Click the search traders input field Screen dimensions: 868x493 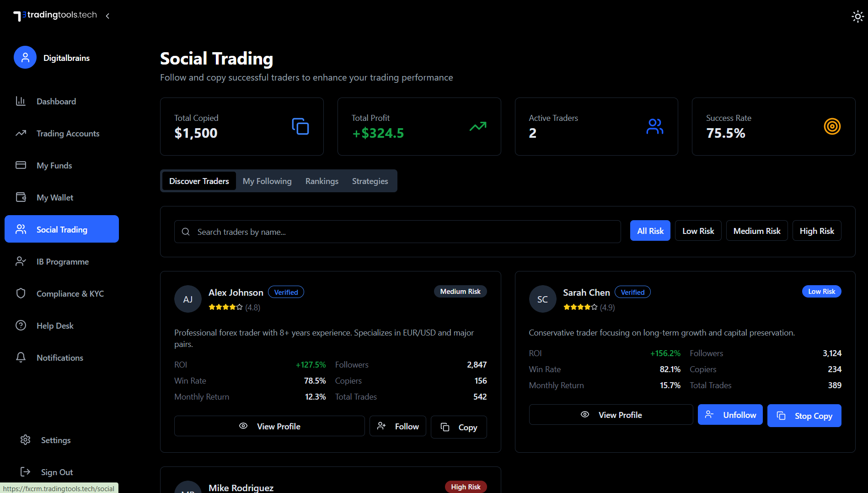coord(397,232)
